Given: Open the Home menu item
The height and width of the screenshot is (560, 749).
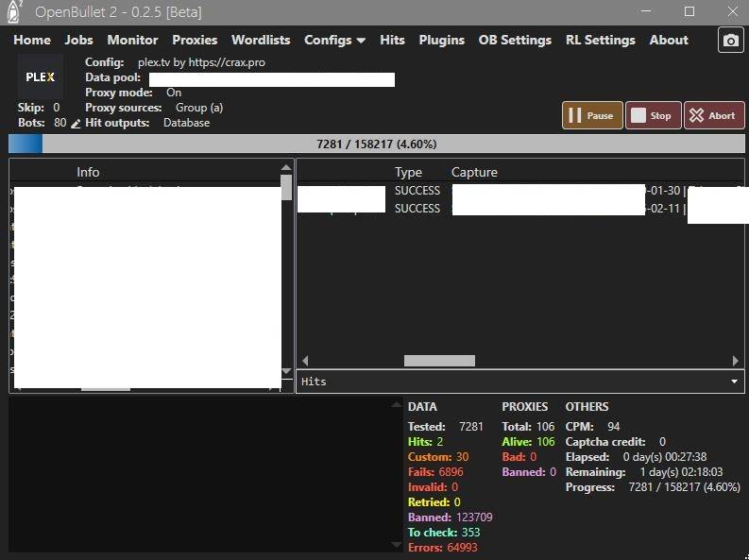Looking at the screenshot, I should (32, 40).
